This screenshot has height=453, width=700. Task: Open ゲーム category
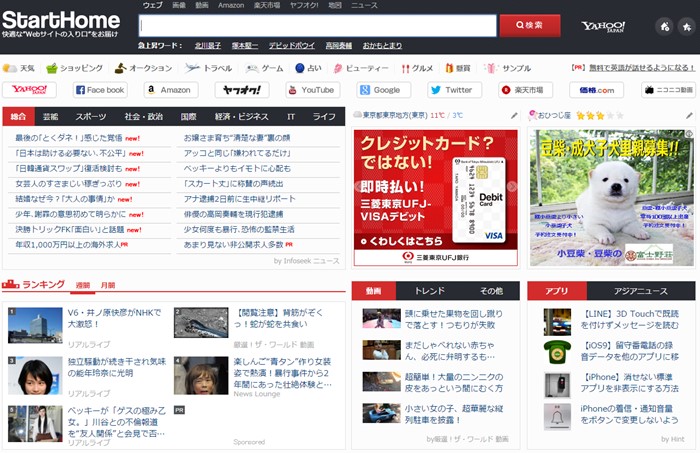(264, 68)
